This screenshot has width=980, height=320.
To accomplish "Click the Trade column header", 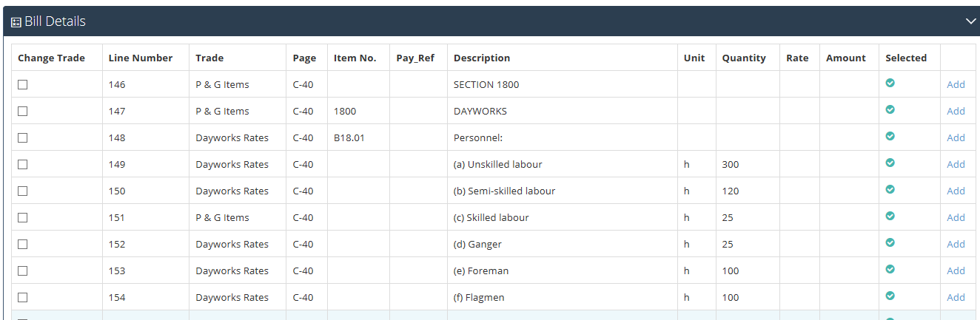I will (x=209, y=58).
